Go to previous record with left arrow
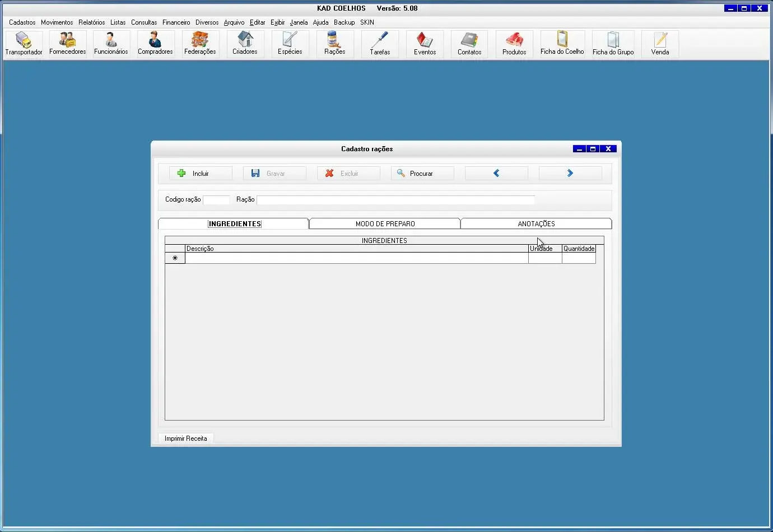 click(496, 174)
